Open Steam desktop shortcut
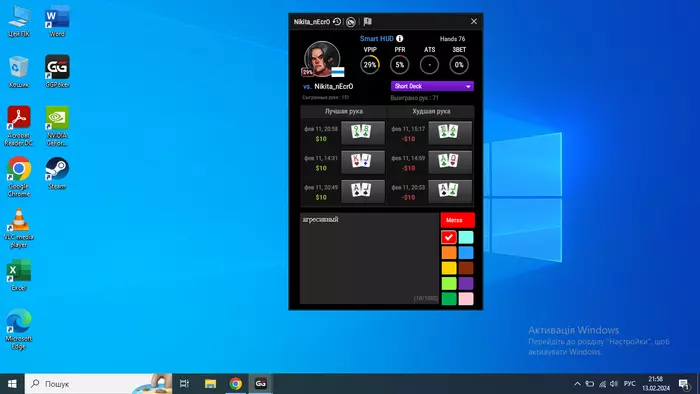 (57, 173)
